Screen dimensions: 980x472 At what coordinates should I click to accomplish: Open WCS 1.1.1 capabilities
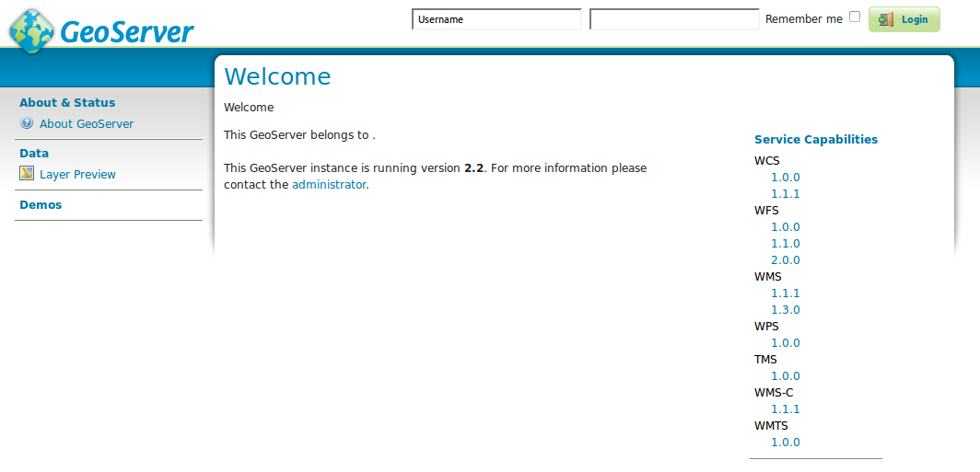786,193
